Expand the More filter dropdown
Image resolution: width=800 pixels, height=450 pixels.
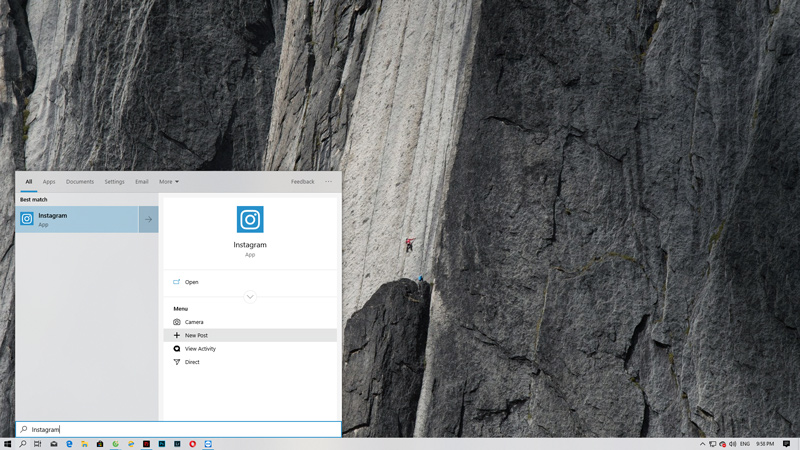coord(168,182)
